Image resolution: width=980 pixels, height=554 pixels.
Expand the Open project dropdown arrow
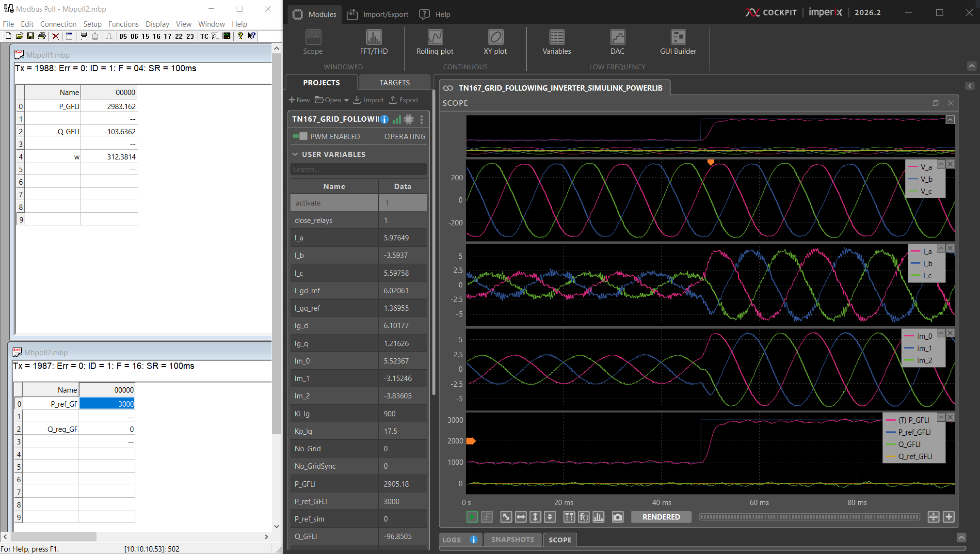[x=346, y=100]
